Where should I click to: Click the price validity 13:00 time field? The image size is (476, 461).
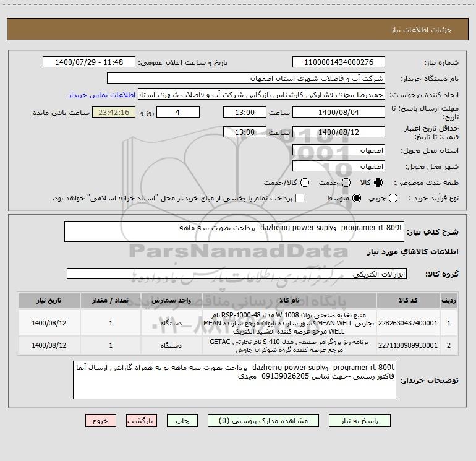tap(245, 132)
